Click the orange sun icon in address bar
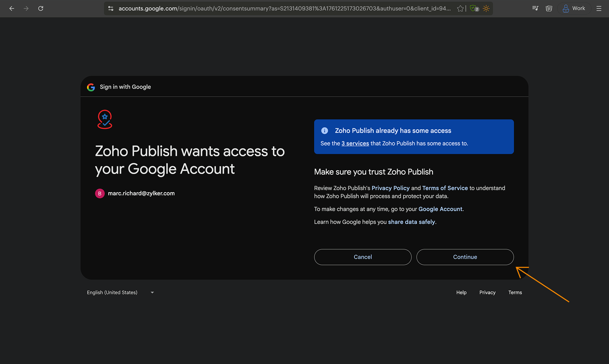Image resolution: width=609 pixels, height=364 pixels. pos(486,8)
